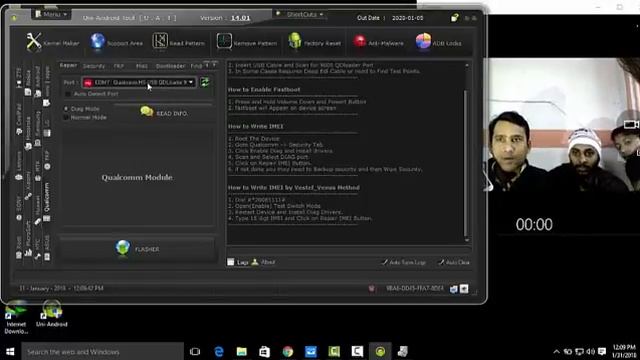Viewport: 640px width, 360px height.
Task: Click the FLASHER button label
Action: pos(147,249)
